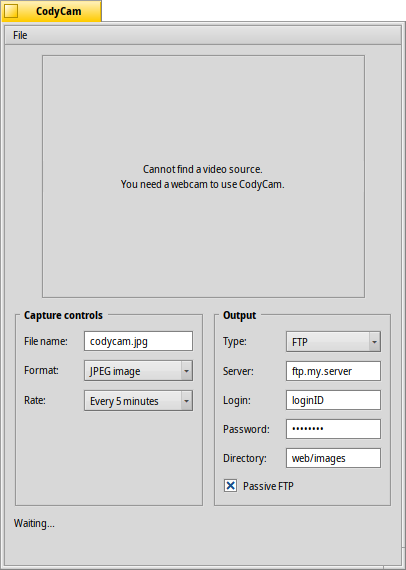
Task: Toggle the Passive FTP checkbox
Action: tap(230, 486)
